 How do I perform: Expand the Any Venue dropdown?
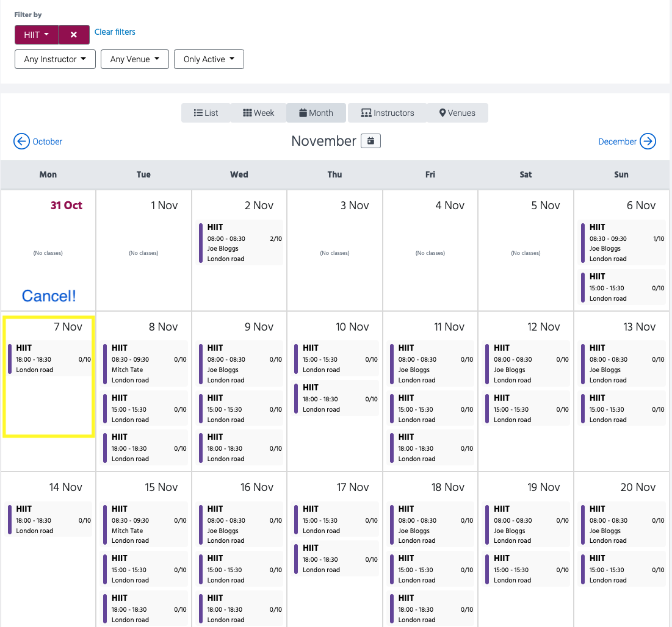(x=134, y=59)
